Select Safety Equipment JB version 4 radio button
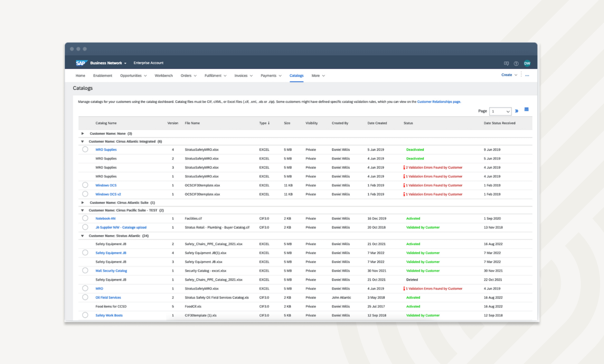This screenshot has height=364, width=604. [85, 252]
